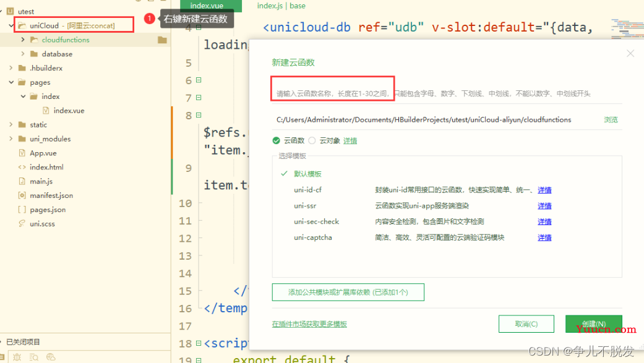Open 详情 link for uni-captcha
The image size is (644, 363).
point(544,237)
